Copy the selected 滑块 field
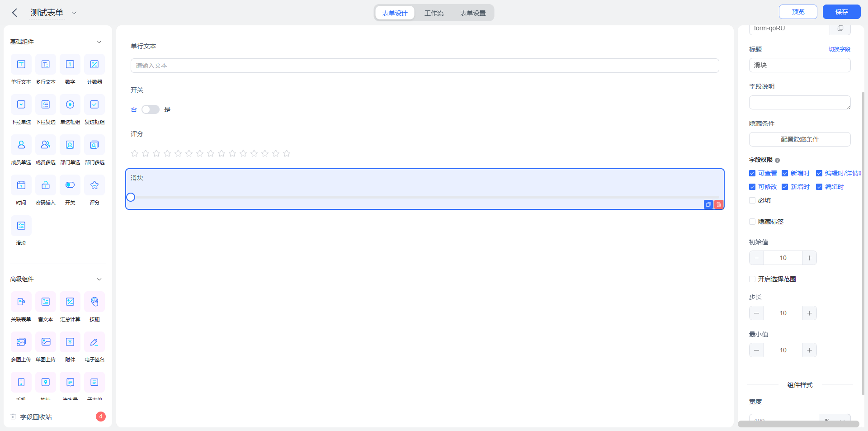Image resolution: width=868 pixels, height=431 pixels. (x=708, y=204)
